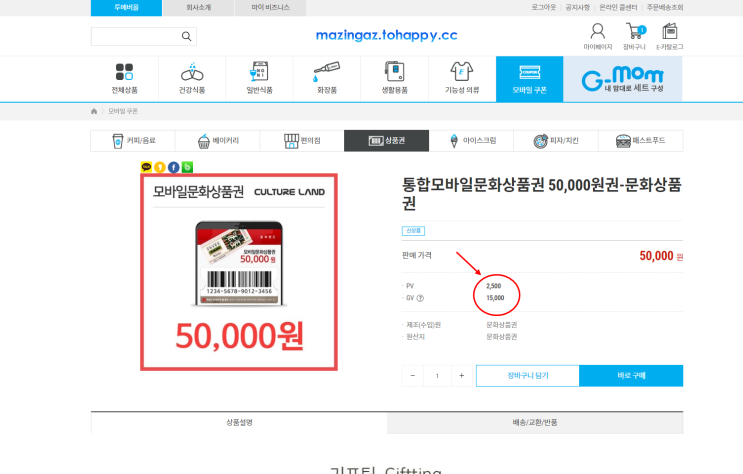
Task: Open the shopping cart icon
Action: [x=634, y=32]
